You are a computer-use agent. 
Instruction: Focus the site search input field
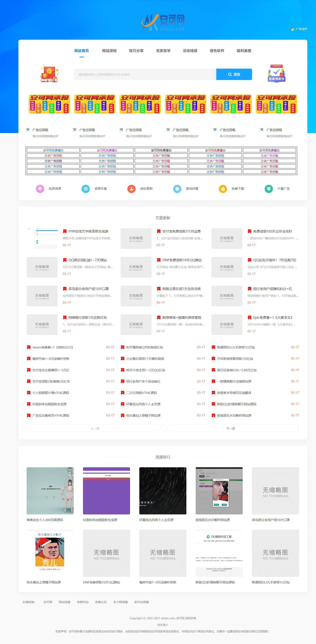coord(145,74)
